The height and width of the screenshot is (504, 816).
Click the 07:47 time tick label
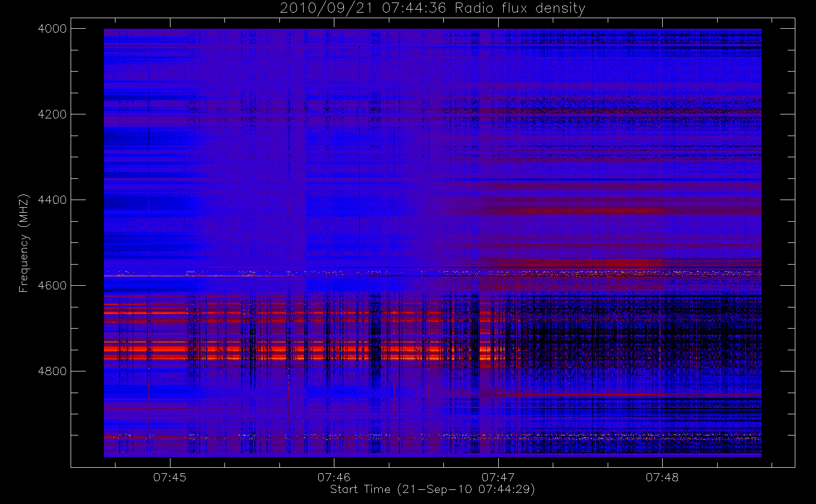498,477
